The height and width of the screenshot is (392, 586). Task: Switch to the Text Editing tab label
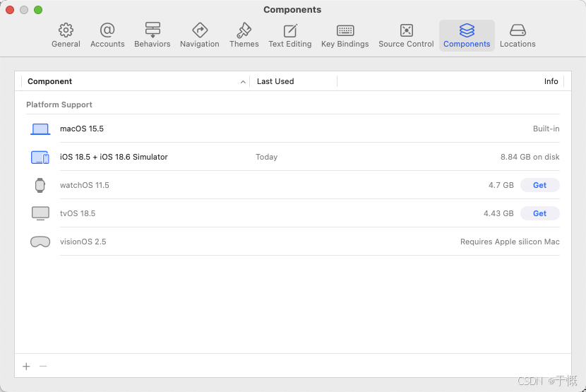click(x=290, y=44)
